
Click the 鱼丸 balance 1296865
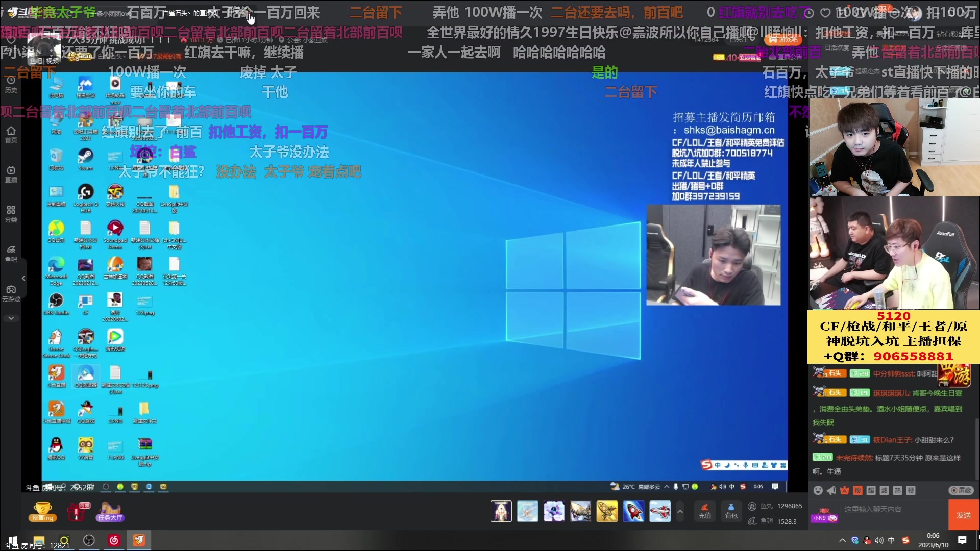click(775, 506)
